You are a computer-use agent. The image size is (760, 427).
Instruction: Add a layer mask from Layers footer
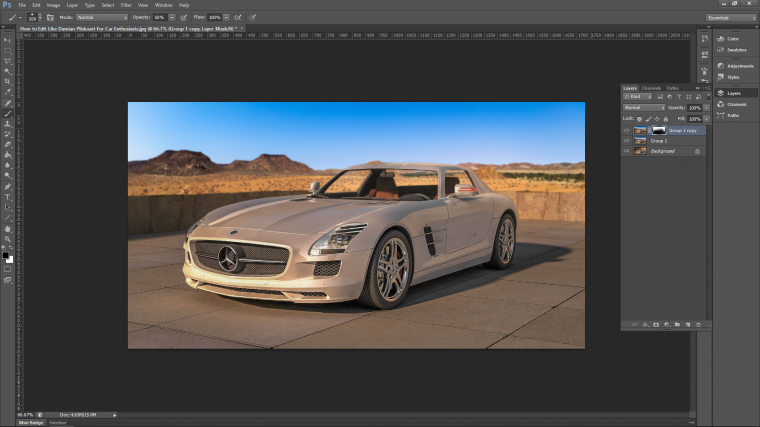point(656,325)
